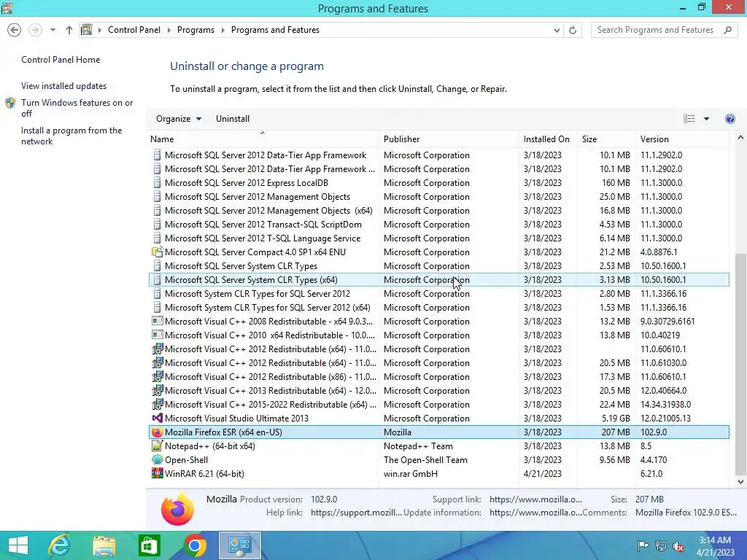Click the Mozilla Firefox ESR row icon
747x560 pixels.
tap(157, 432)
